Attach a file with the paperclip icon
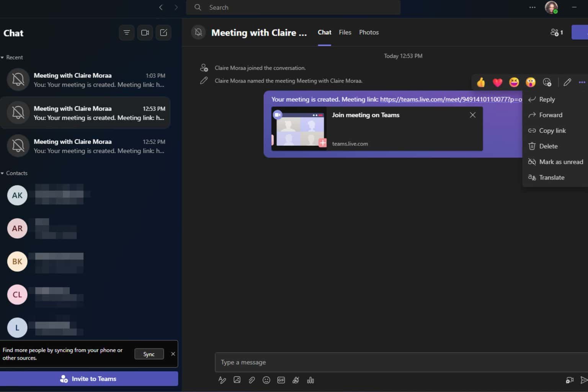This screenshot has width=588, height=392. (x=252, y=380)
